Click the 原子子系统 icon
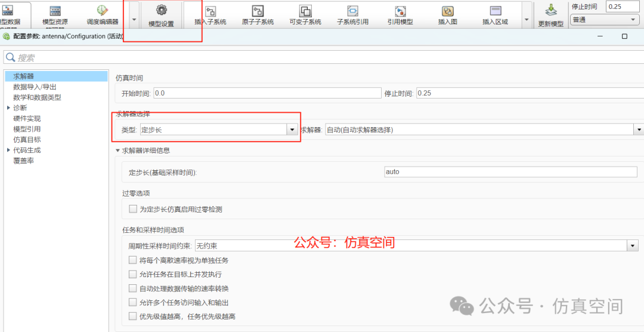 click(258, 11)
